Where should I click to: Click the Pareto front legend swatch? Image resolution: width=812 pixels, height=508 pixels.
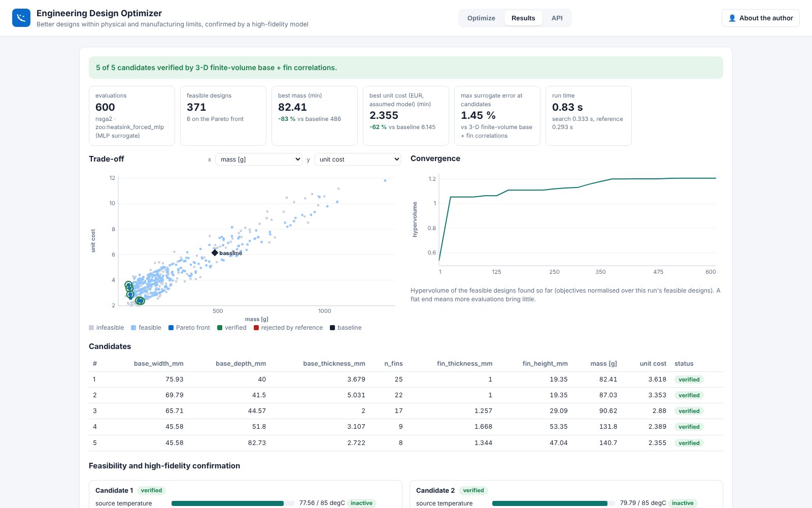[171, 328]
